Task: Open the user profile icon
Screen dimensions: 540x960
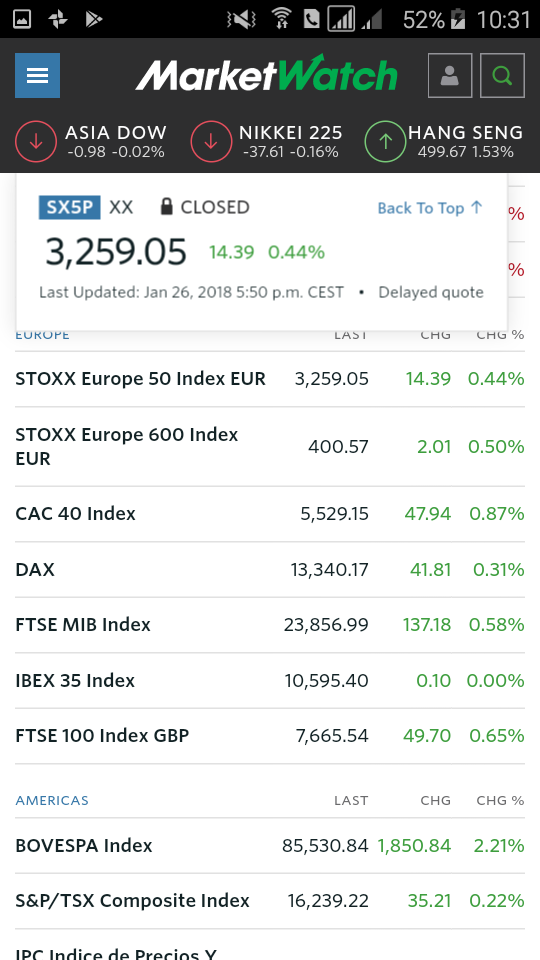Action: click(x=450, y=75)
